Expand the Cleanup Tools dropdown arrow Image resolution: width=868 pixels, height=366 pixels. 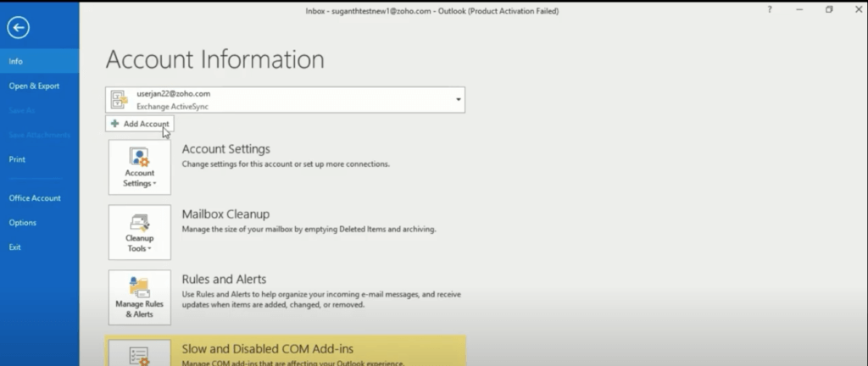[149, 249]
